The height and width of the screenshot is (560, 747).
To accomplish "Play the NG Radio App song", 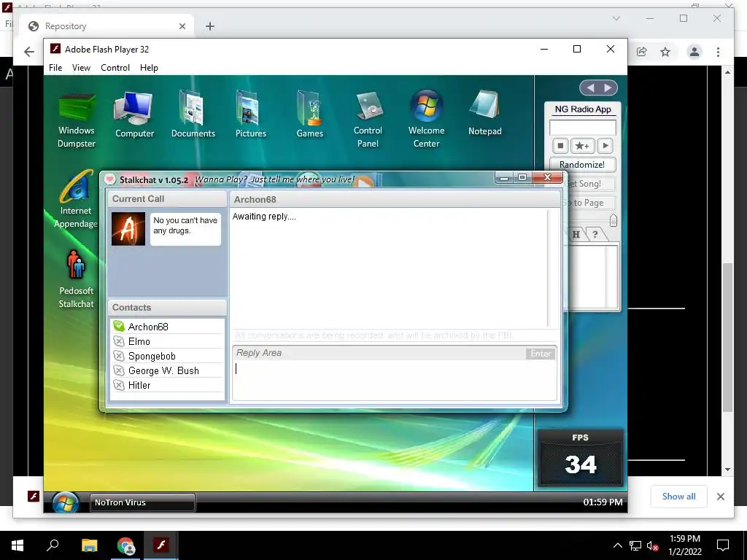I will point(605,146).
